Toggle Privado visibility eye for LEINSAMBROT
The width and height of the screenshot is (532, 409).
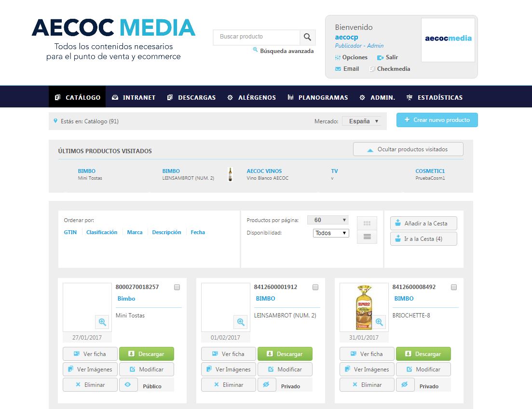pyautogui.click(x=267, y=384)
